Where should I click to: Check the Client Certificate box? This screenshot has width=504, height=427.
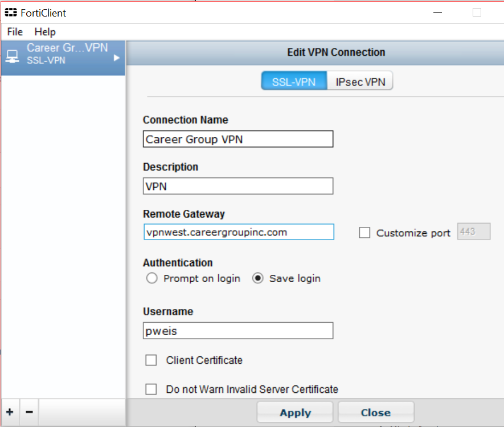pyautogui.click(x=151, y=360)
